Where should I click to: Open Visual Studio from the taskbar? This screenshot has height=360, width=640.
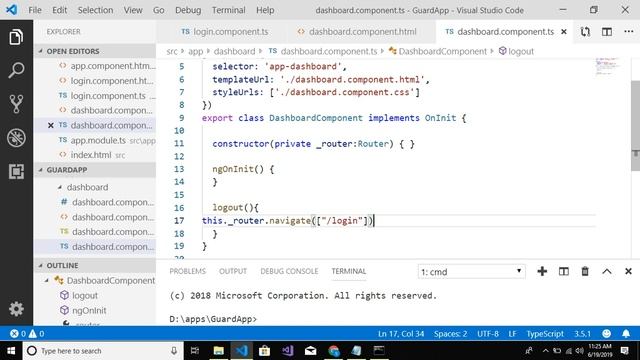[287, 351]
